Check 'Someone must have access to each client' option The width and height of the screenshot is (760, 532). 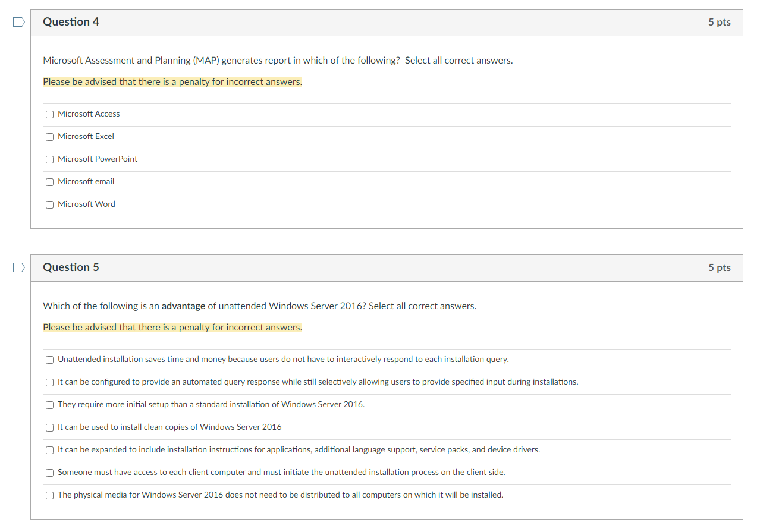[x=50, y=473]
